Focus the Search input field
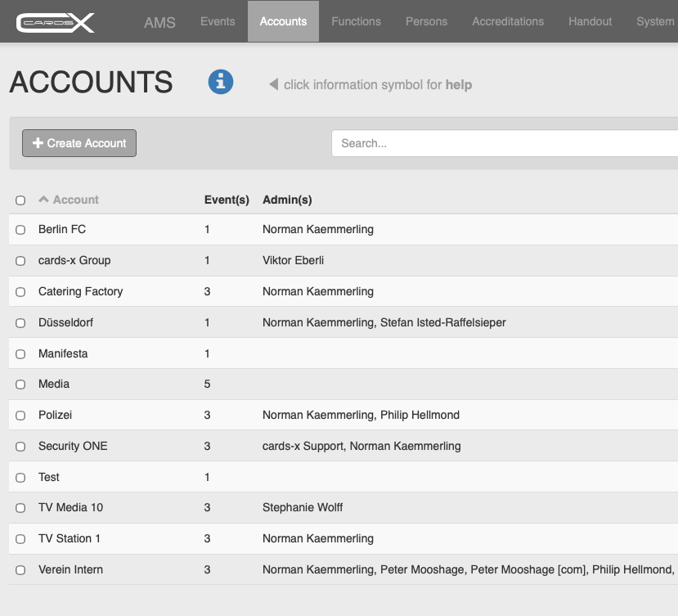Viewport: 678px width, 616px height. tap(505, 143)
